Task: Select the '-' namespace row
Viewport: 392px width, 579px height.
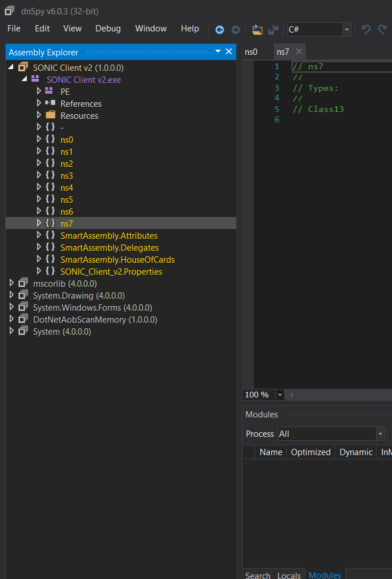Action: click(x=121, y=127)
